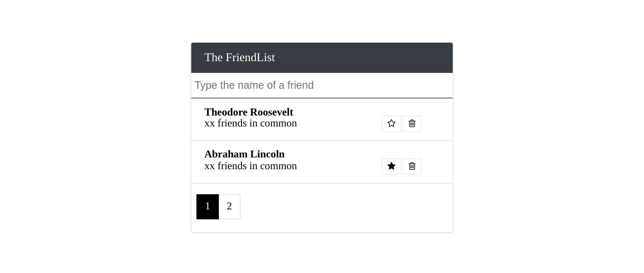Click the name Abraham Lincoln
The width and height of the screenshot is (644, 273).
[244, 154]
